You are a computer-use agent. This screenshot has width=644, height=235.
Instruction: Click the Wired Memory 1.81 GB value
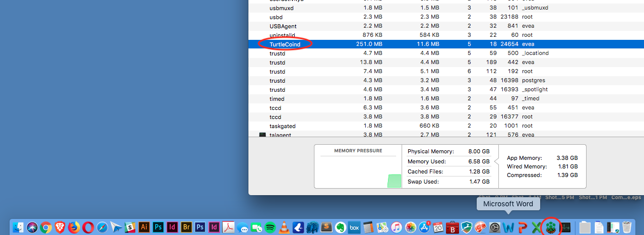567,166
